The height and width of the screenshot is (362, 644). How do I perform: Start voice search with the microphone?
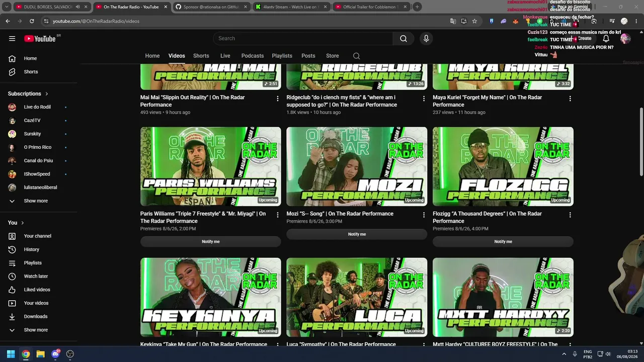pos(426,39)
